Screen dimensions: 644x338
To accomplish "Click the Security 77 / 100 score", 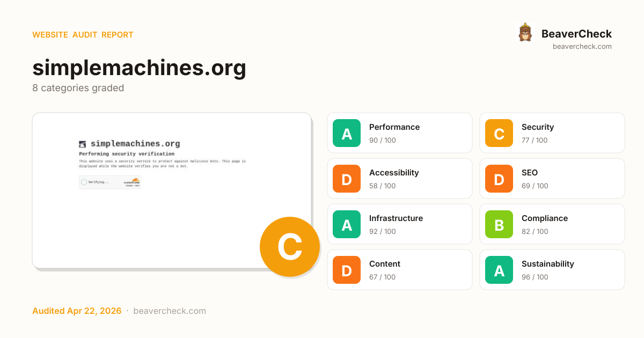I will click(x=535, y=141).
